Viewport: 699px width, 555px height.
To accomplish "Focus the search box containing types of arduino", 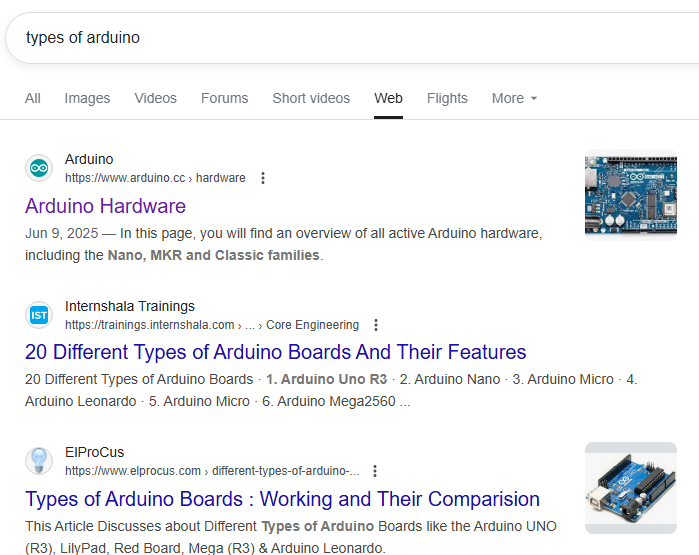I will (352, 38).
